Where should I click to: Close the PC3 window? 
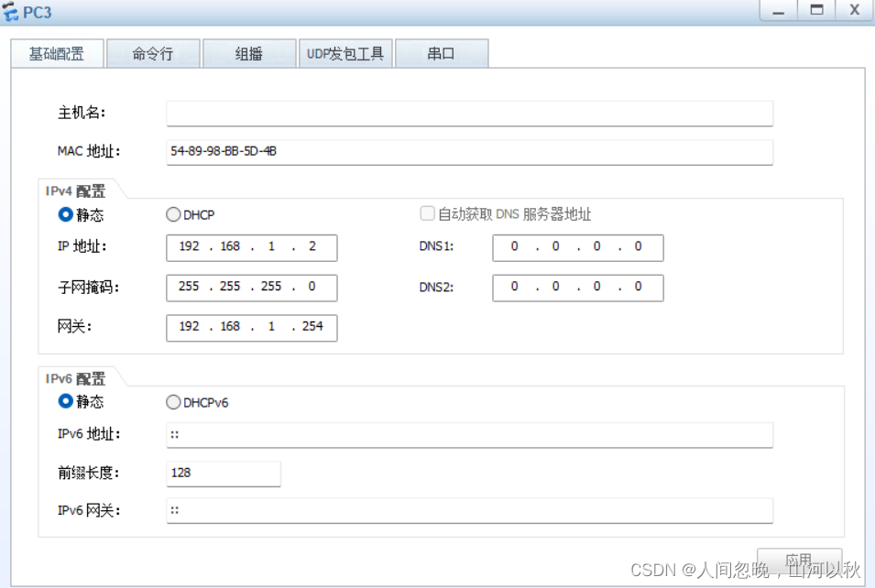(x=854, y=10)
